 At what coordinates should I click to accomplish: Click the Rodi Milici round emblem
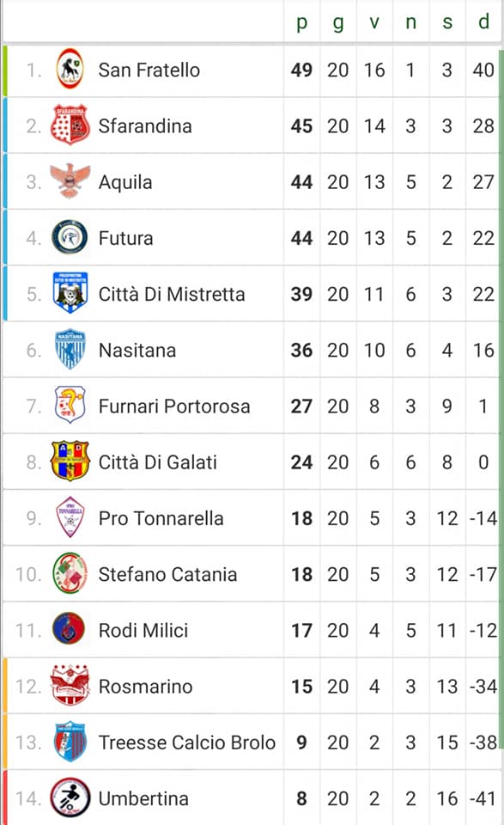pos(69,629)
